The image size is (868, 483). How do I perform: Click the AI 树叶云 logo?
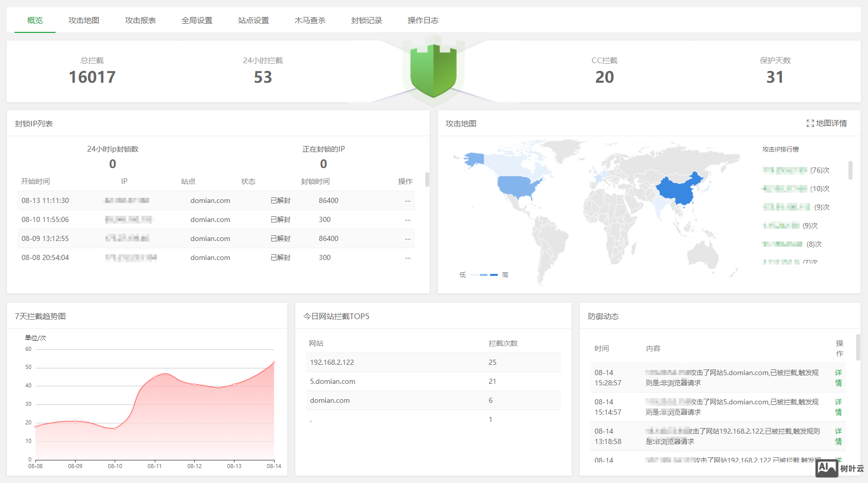(x=839, y=468)
